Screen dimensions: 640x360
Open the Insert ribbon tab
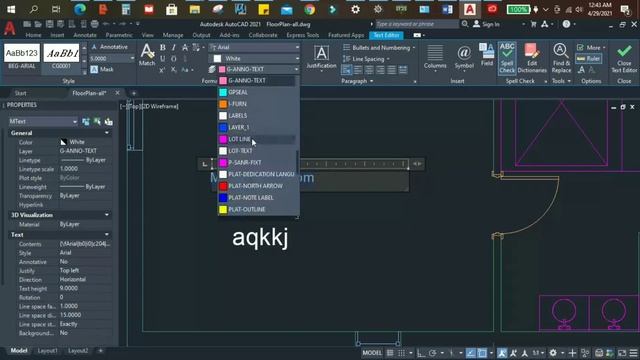pyautogui.click(x=57, y=35)
